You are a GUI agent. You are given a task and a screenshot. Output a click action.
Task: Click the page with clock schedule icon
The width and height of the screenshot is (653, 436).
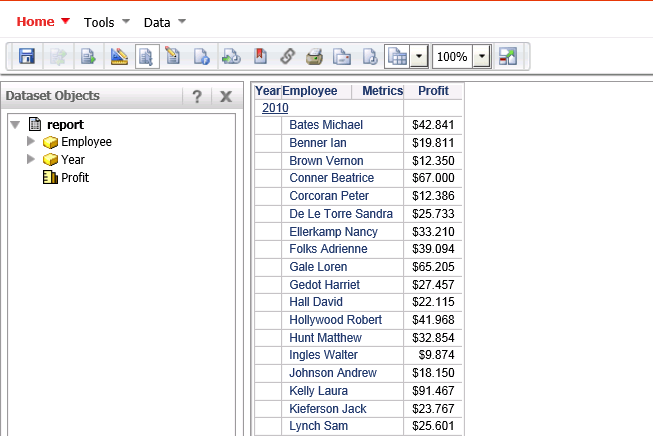coord(370,56)
